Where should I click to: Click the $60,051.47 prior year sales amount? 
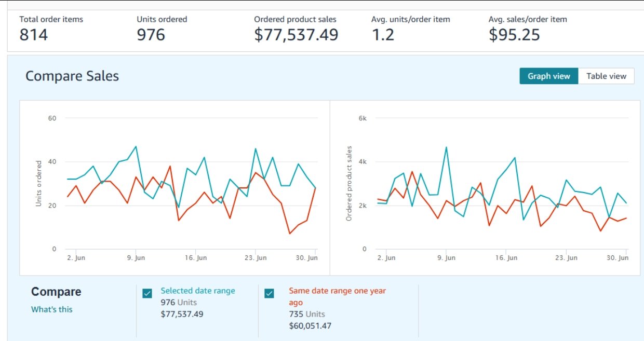[x=310, y=326]
